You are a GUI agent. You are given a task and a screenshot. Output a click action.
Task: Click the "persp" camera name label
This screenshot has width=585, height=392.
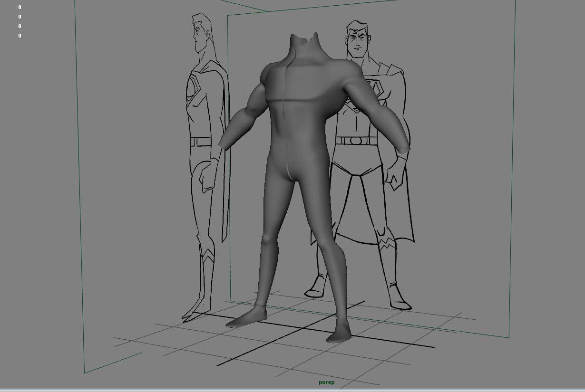(327, 382)
